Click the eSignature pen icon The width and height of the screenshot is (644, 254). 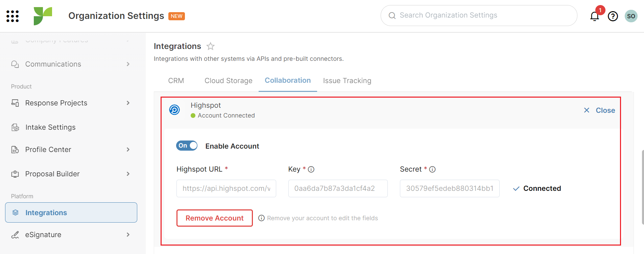[15, 235]
